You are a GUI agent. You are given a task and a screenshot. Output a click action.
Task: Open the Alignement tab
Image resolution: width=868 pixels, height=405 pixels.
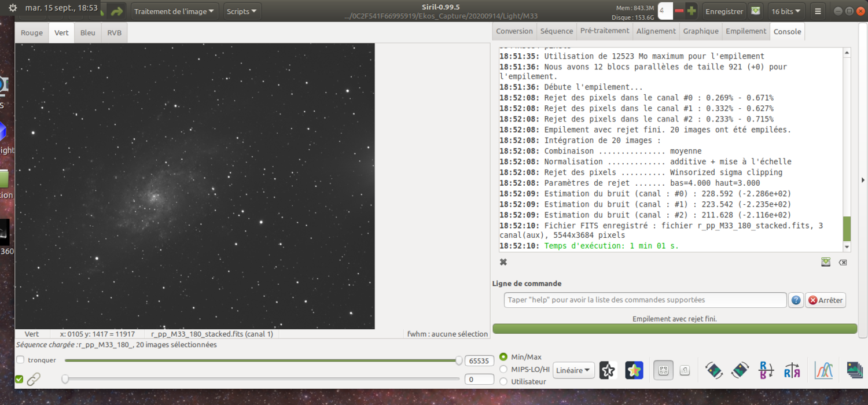coord(656,31)
